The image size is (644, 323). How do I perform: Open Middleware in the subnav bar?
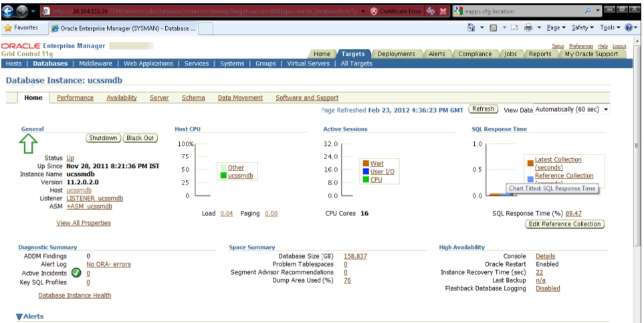[x=96, y=64]
